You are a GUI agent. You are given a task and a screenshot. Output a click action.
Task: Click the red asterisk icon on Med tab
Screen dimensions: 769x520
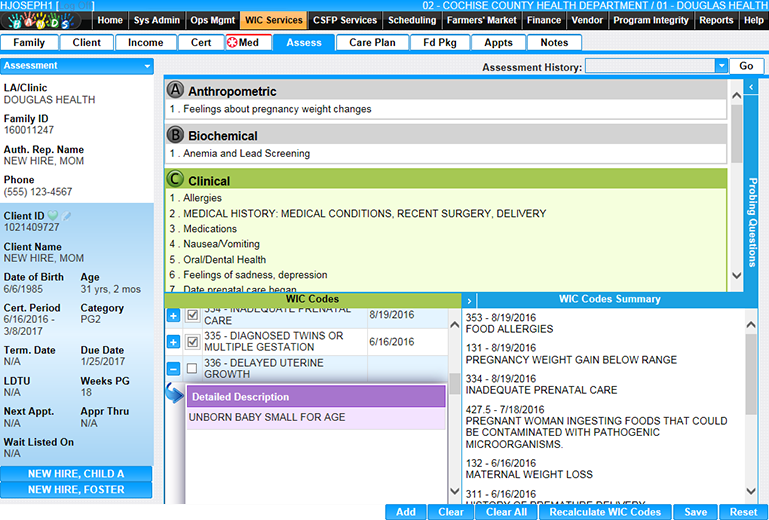(x=234, y=42)
